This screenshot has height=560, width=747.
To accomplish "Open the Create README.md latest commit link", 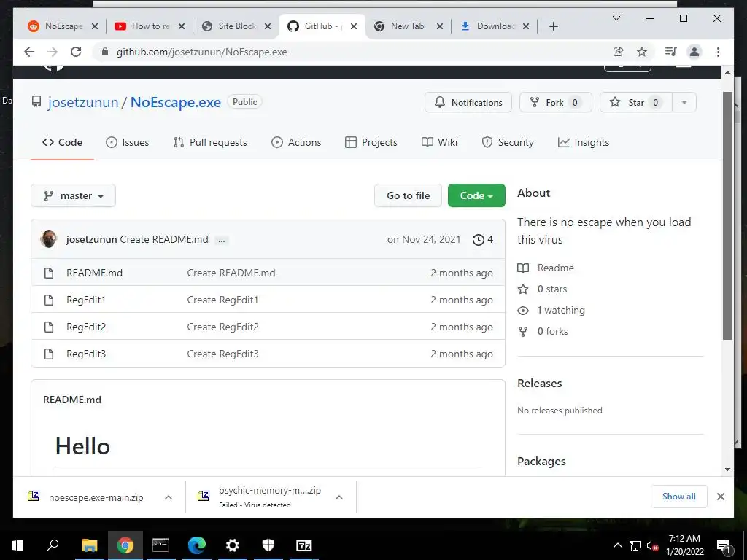I will (x=164, y=239).
